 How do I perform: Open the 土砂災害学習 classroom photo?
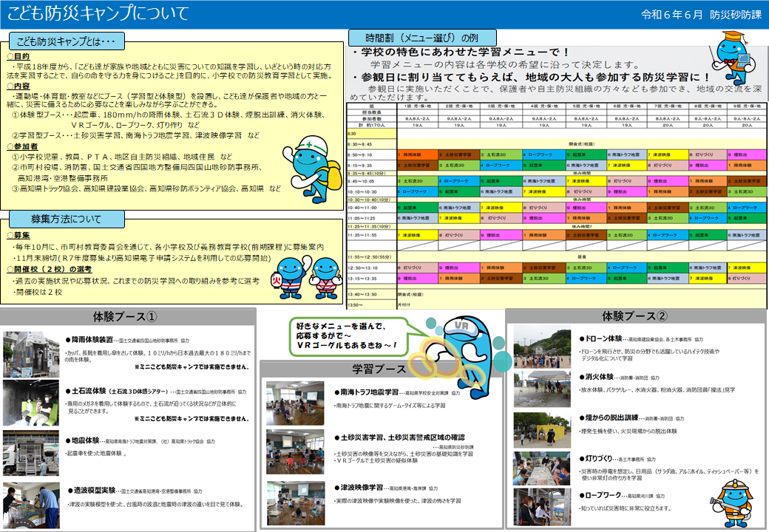click(295, 451)
